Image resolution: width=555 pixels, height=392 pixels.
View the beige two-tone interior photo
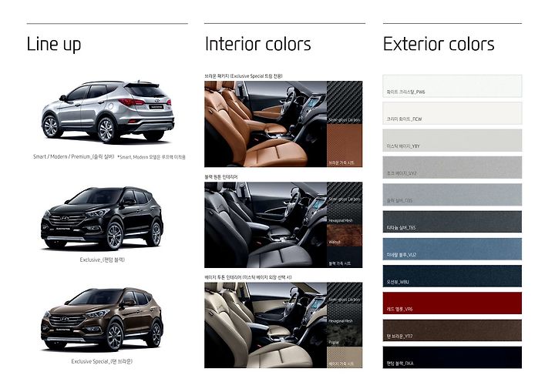(265, 325)
